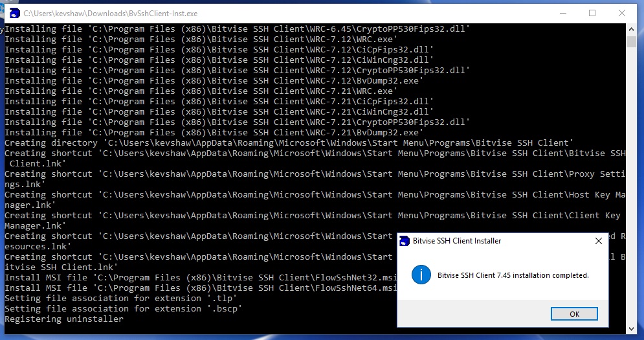This screenshot has width=644, height=340.
Task: Click OK in the installation completed dialog
Action: coord(574,314)
